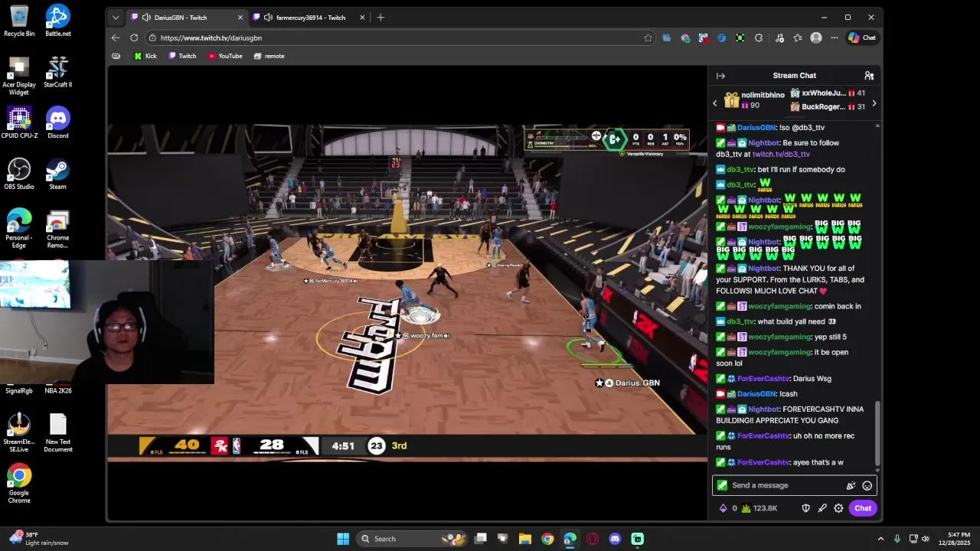Switch to DariusGBN - Twitch tab
This screenshot has height=551, width=980.
click(188, 18)
